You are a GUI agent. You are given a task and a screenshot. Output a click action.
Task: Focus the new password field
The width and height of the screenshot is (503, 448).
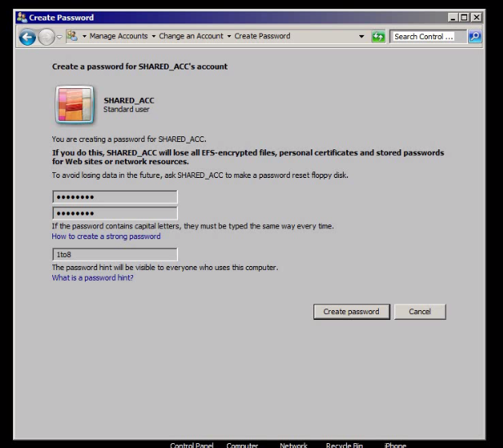[x=114, y=197]
